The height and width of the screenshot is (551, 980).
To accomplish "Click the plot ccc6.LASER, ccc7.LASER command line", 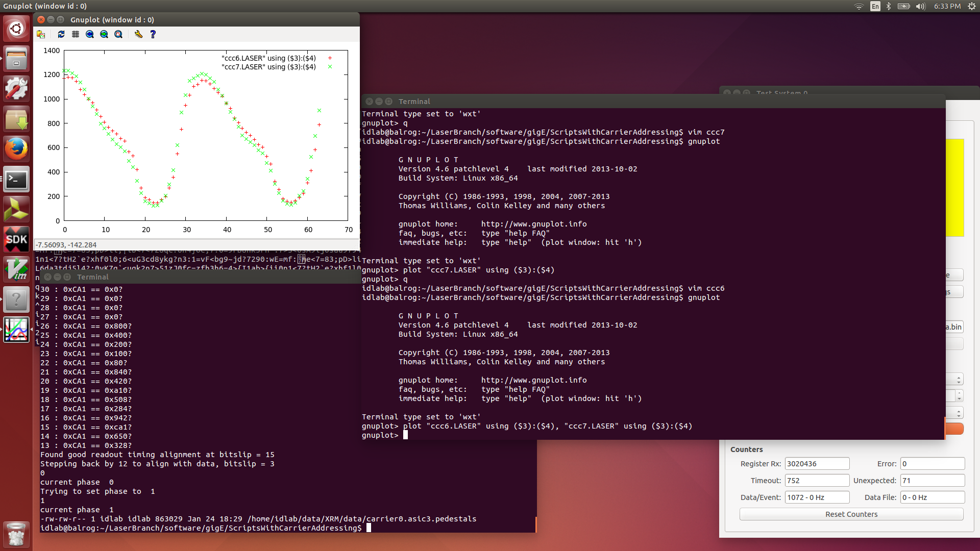I will [527, 426].
